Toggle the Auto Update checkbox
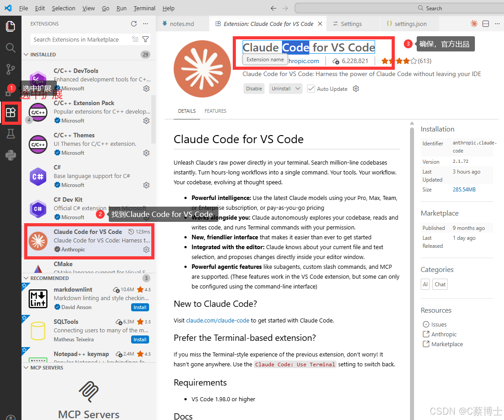 (311, 89)
